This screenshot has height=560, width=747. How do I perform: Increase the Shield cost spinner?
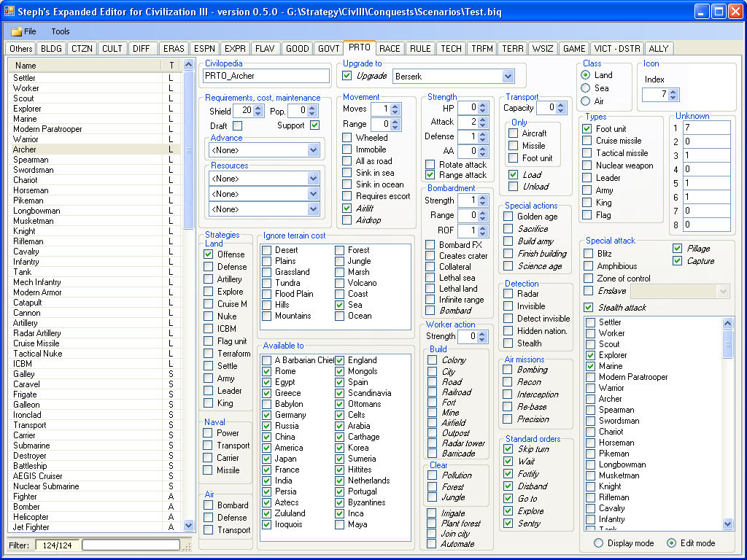tap(258, 108)
